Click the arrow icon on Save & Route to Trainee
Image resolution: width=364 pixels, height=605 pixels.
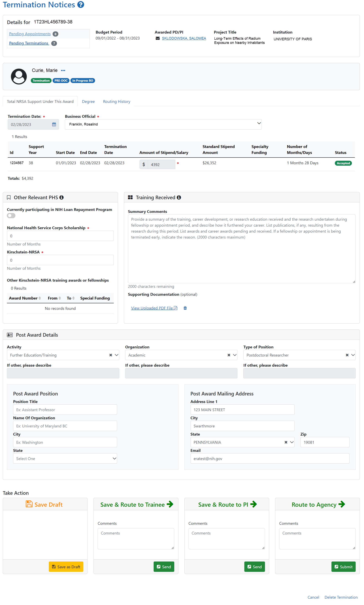[x=170, y=504]
